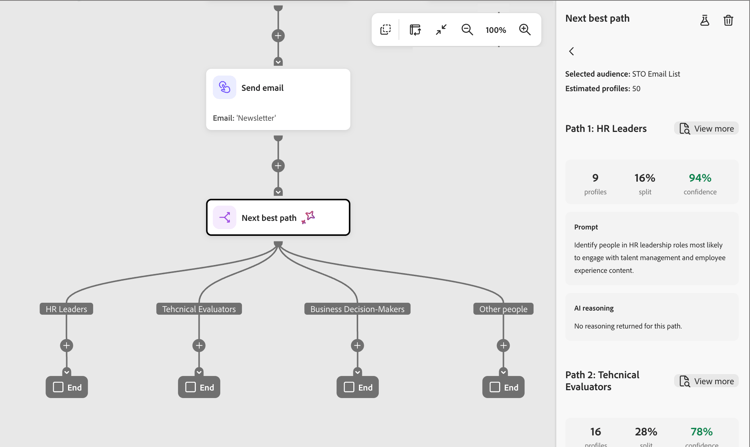Click 'No reasoning returned for this path' text
750x447 pixels.
tap(628, 326)
